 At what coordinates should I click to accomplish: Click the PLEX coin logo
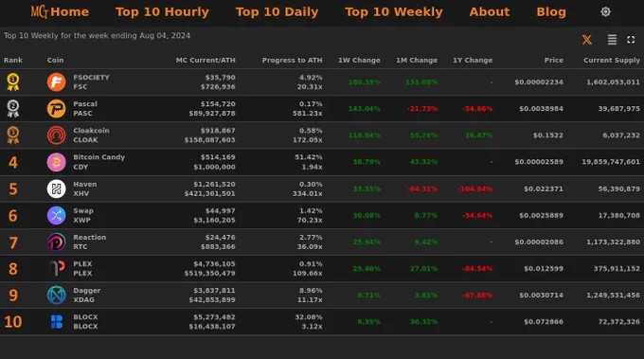coord(56,269)
